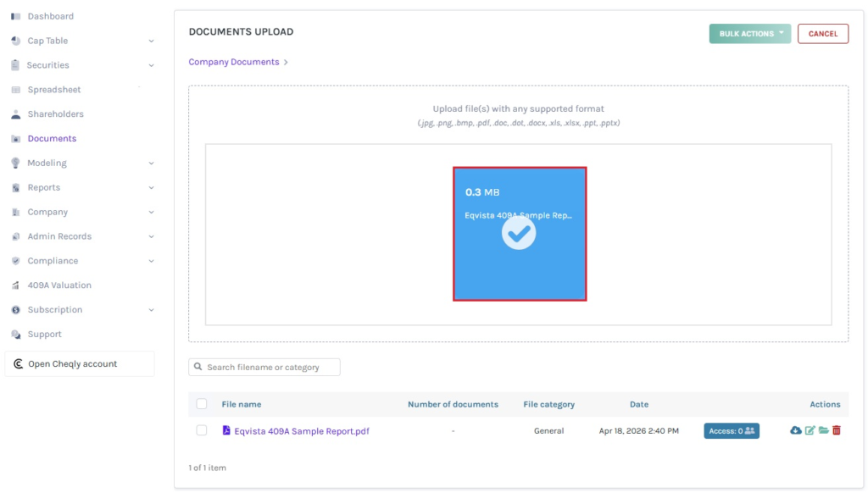The width and height of the screenshot is (868, 493).
Task: Click the Cancel button
Action: click(823, 33)
